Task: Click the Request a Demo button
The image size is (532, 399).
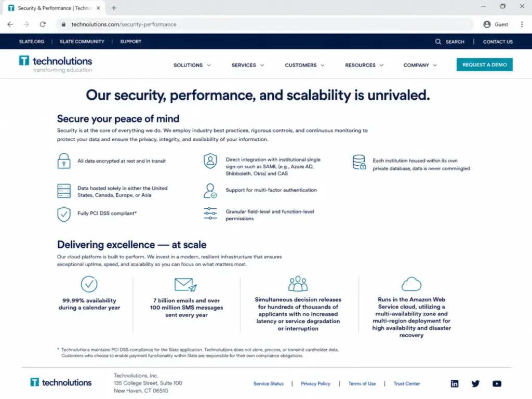Action: [485, 65]
